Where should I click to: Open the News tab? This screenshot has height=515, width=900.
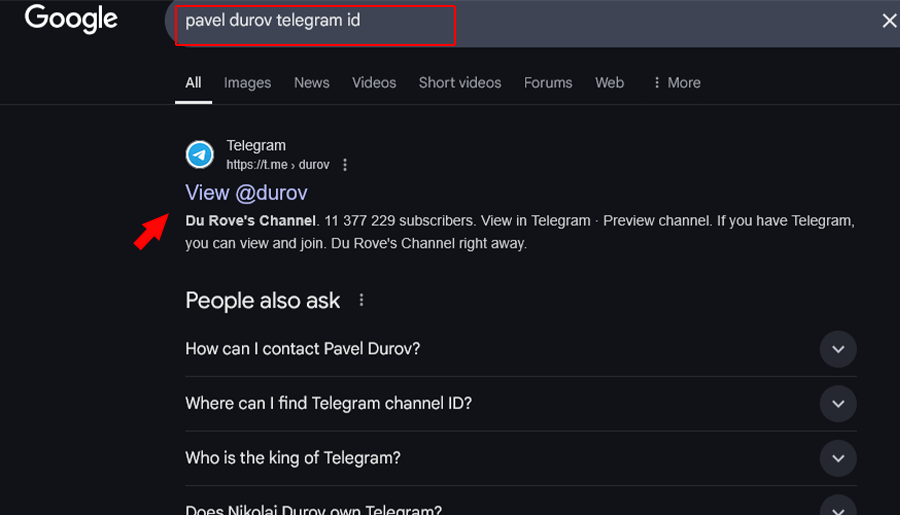click(312, 83)
